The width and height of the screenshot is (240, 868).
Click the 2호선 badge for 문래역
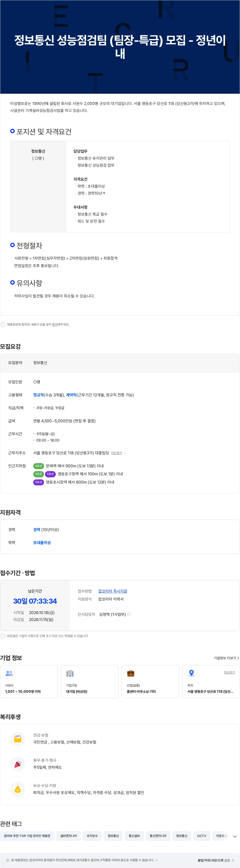(38, 466)
